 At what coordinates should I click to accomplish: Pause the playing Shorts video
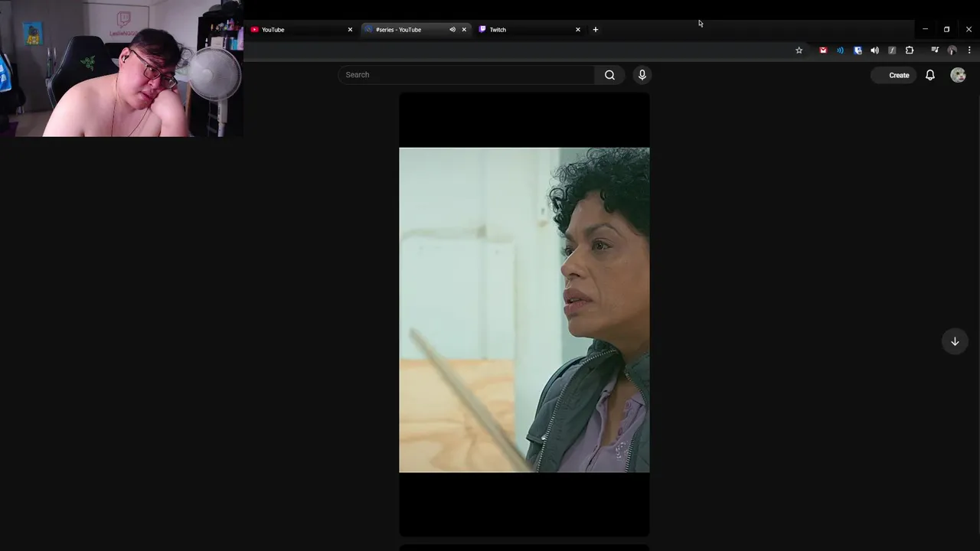[524, 314]
